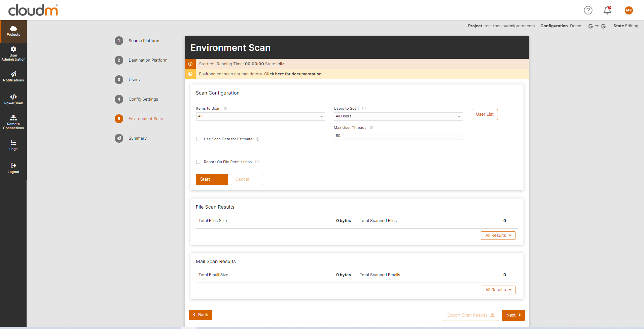The image size is (644, 329).
Task: Open All Results dropdown under Mail Scan
Action: click(x=498, y=290)
